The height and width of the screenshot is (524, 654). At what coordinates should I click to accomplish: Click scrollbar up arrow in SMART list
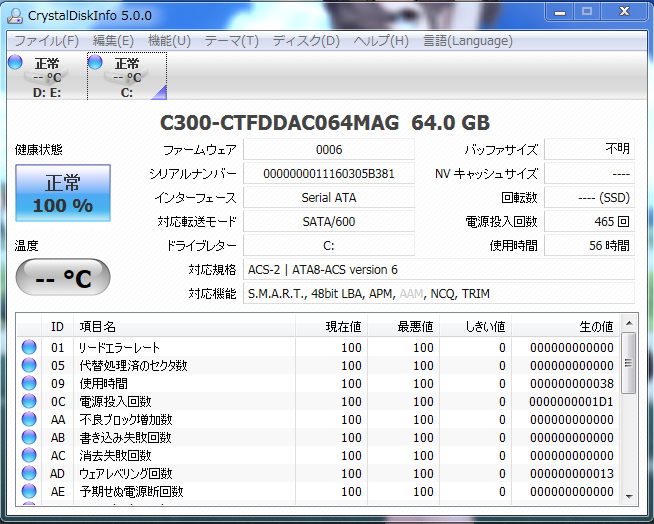[629, 323]
